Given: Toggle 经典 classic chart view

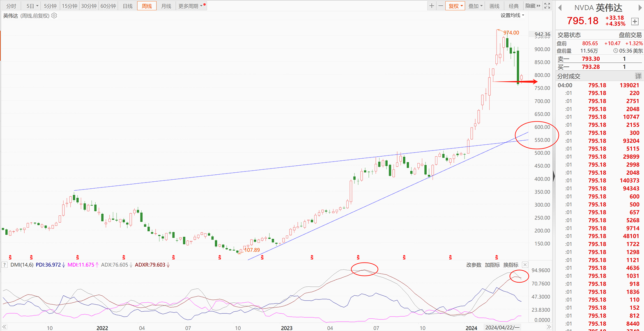Looking at the screenshot, I should (x=513, y=6).
